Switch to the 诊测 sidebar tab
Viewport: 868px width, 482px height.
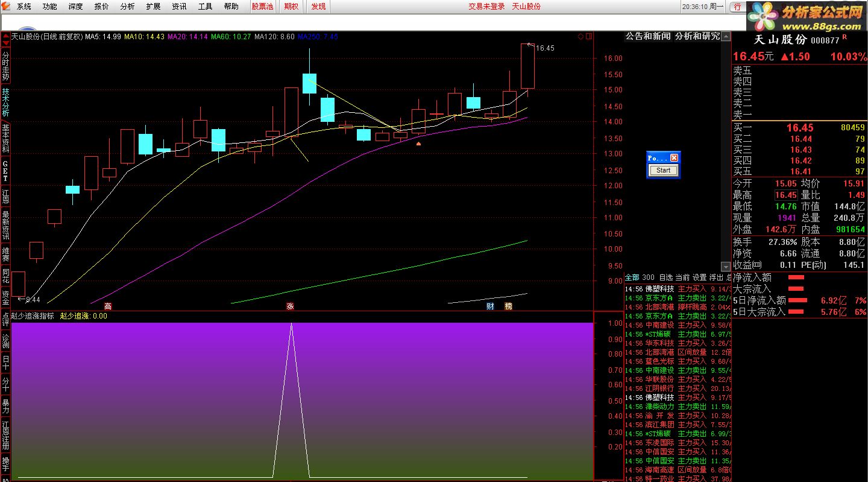tap(5, 341)
